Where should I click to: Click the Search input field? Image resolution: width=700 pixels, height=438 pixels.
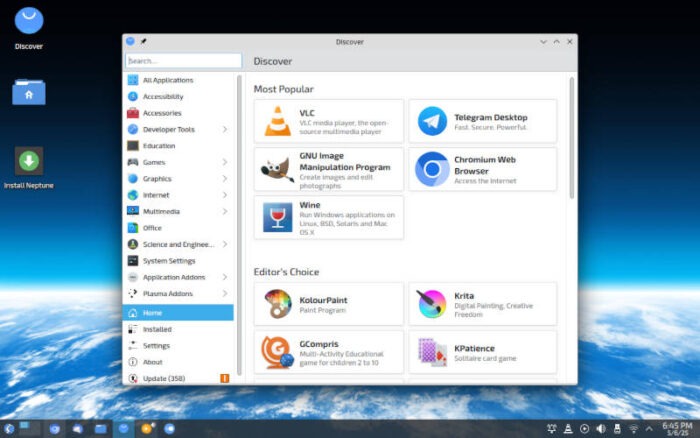point(183,61)
